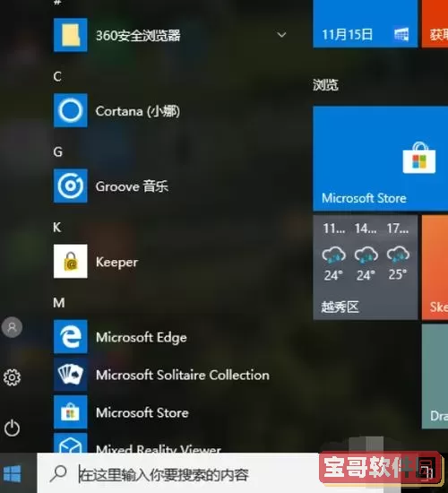
Task: Click the Microsoft Edge label
Action: point(142,337)
